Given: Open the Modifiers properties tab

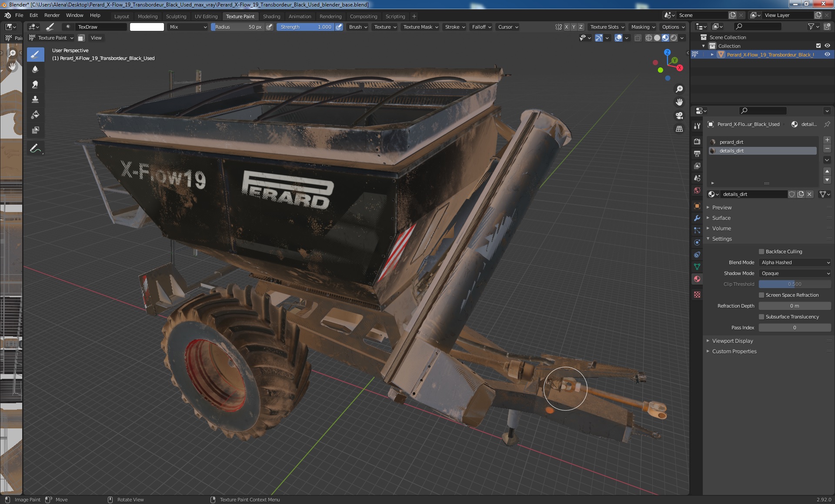Looking at the screenshot, I should click(x=697, y=218).
